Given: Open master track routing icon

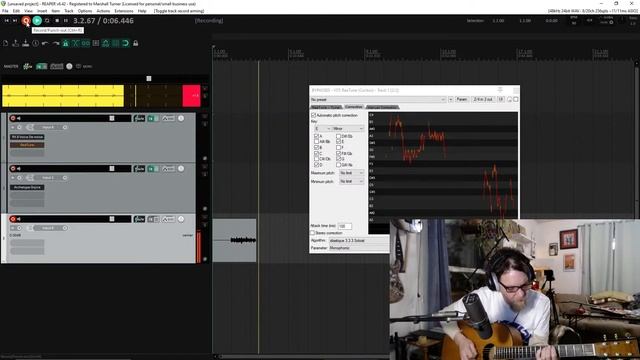Looking at the screenshot, I should 27,66.
